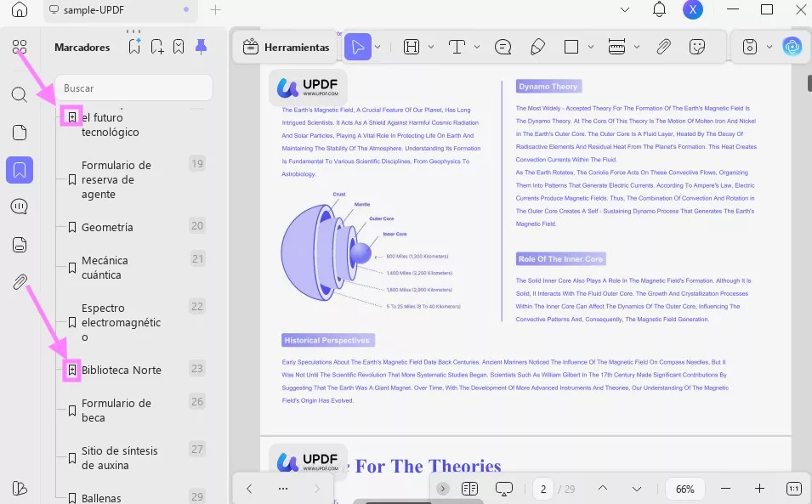Toggle the pin icon in Marcadores panel
The image size is (812, 504).
[x=201, y=47]
